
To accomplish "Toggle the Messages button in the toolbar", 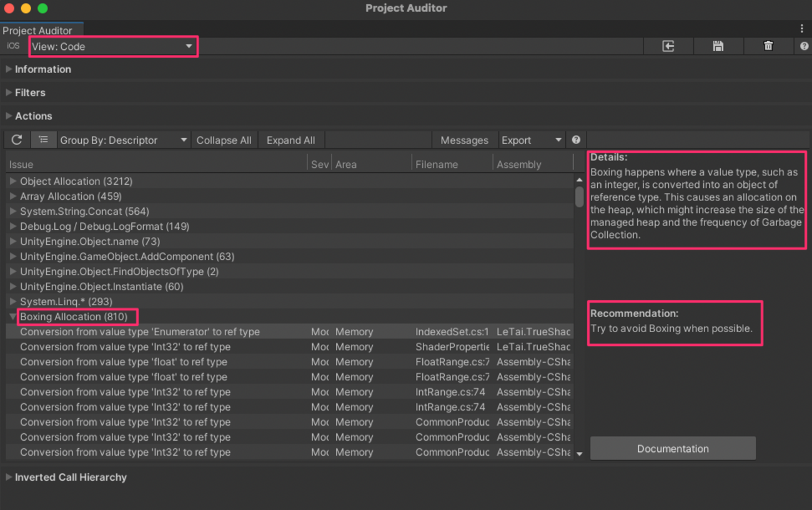I will click(464, 140).
